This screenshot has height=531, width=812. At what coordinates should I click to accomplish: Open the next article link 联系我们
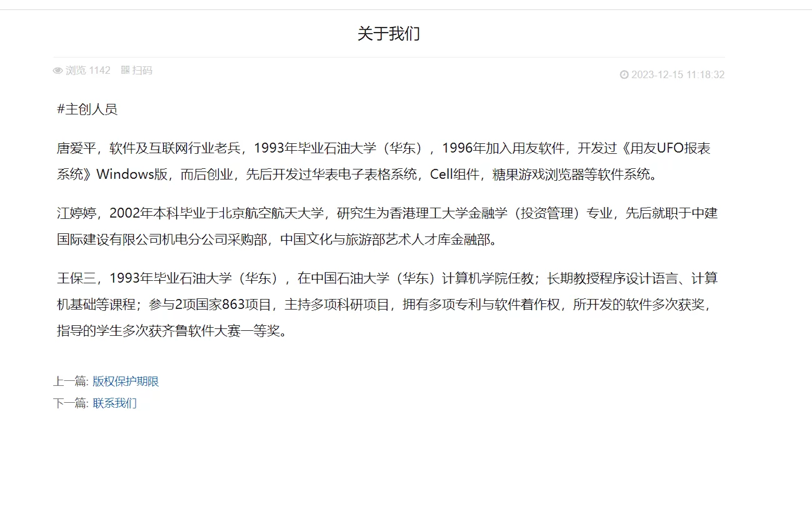tap(114, 403)
